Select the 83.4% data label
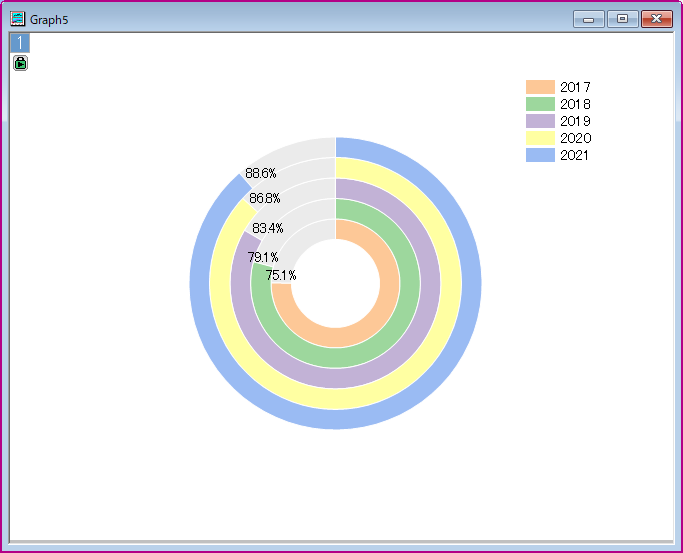Viewport: 683px width, 553px height. coord(268,228)
